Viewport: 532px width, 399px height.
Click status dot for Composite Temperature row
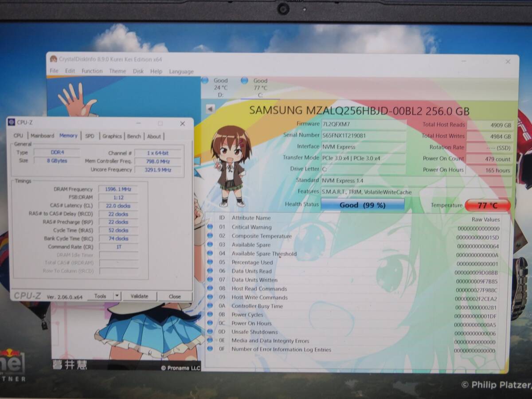[x=210, y=236]
